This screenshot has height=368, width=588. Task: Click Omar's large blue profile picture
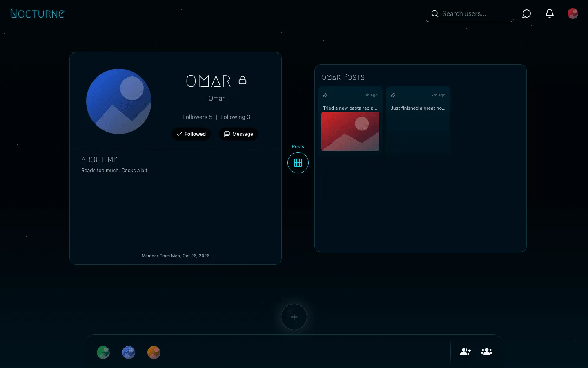[119, 101]
